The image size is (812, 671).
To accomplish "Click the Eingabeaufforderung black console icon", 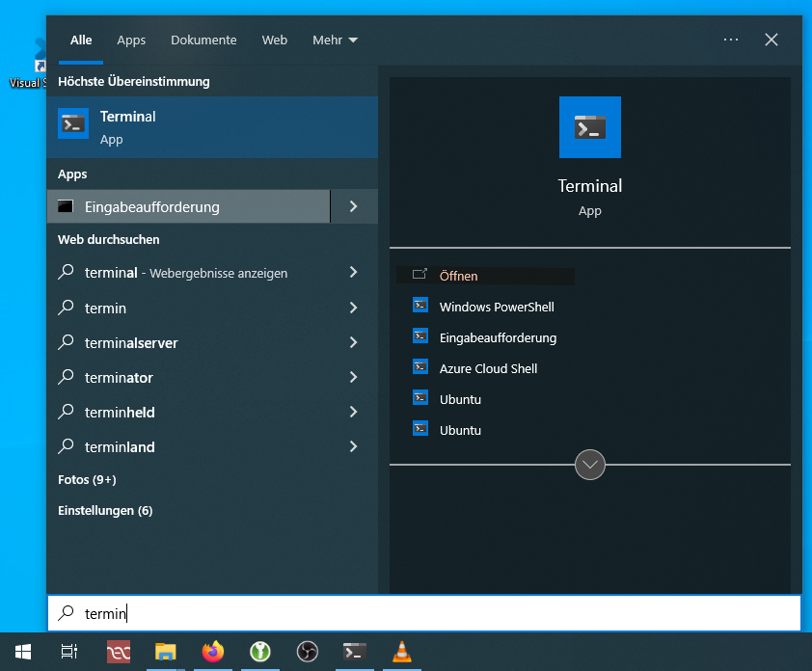I will pos(66,206).
